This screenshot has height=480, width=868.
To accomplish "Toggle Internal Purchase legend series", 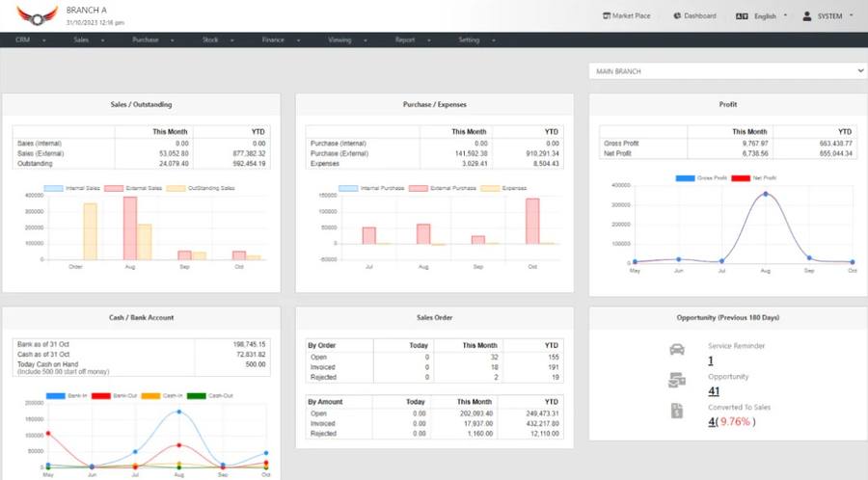I will 371,188.
